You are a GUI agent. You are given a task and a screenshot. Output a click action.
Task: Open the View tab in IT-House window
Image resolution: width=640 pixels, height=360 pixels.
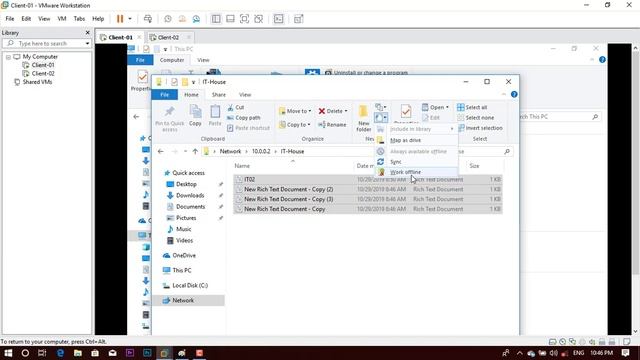pos(245,95)
